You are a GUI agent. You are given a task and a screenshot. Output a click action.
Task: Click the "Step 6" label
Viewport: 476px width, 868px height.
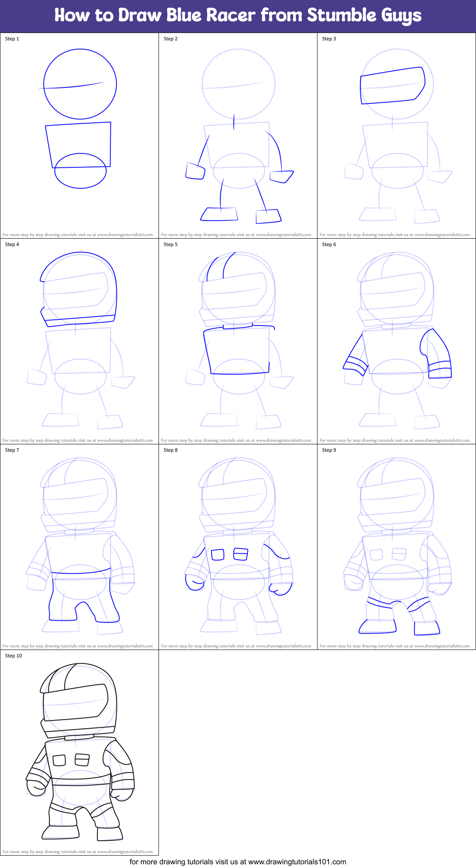click(329, 244)
